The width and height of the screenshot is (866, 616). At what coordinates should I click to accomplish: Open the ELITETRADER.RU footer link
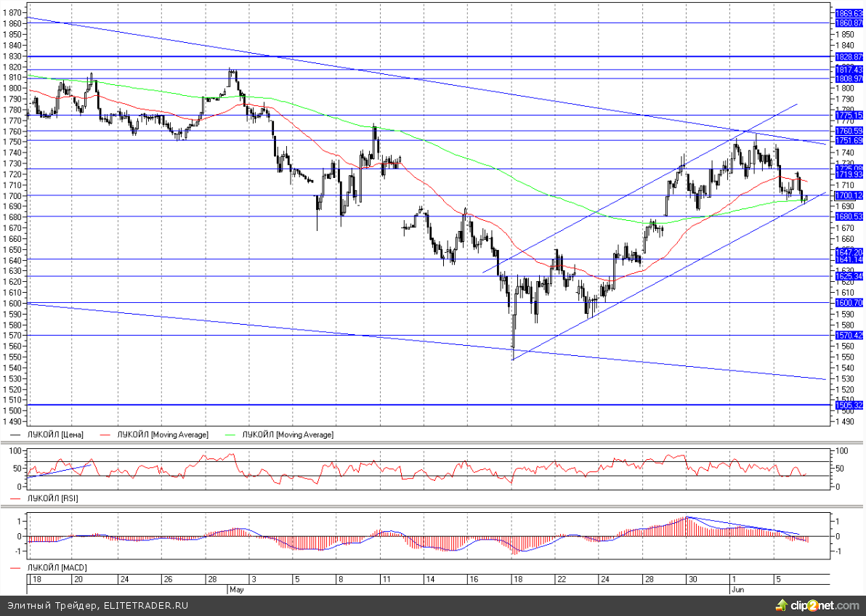pyautogui.click(x=146, y=604)
